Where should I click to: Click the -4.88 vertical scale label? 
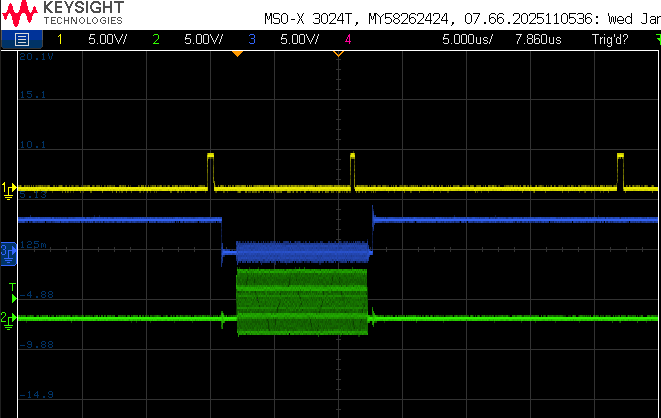[37, 295]
